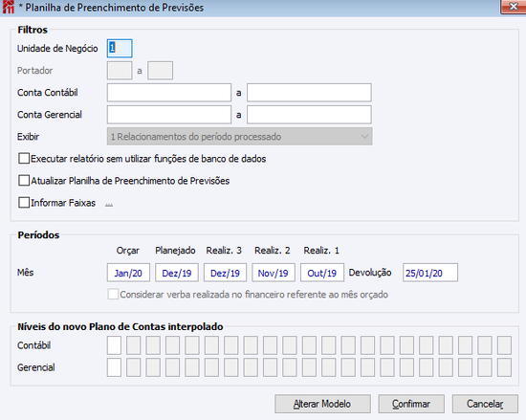Click the last Gerencial level box
The width and height of the screenshot is (526, 420).
point(504,367)
